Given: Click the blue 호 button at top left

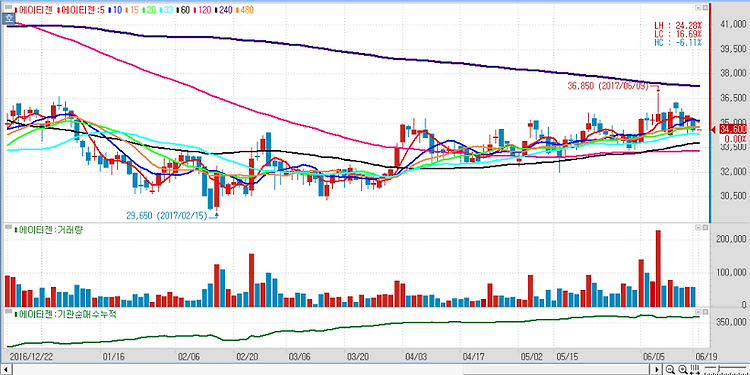Looking at the screenshot, I should 8,19.
